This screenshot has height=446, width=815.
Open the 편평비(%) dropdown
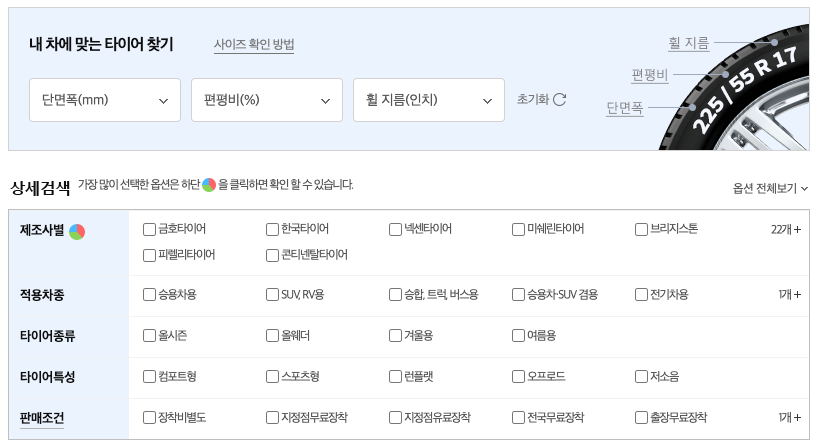click(x=267, y=100)
